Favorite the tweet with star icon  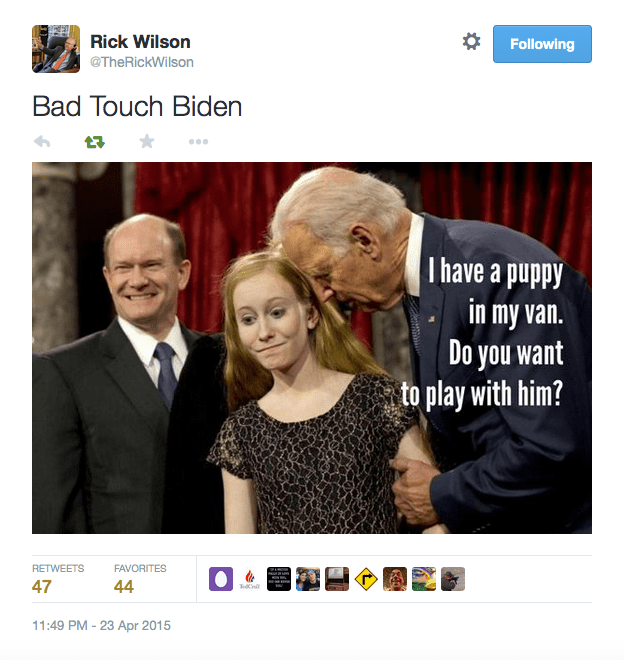tap(147, 141)
